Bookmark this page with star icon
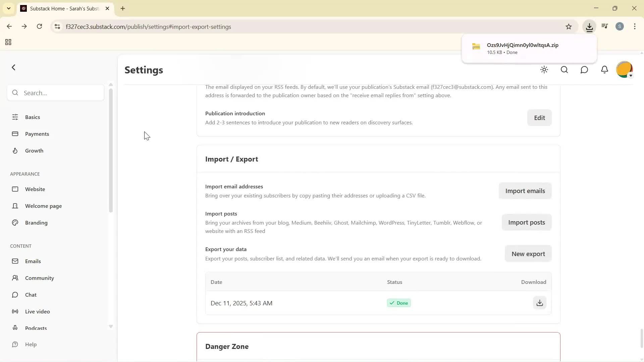The image size is (644, 362). 569,27
